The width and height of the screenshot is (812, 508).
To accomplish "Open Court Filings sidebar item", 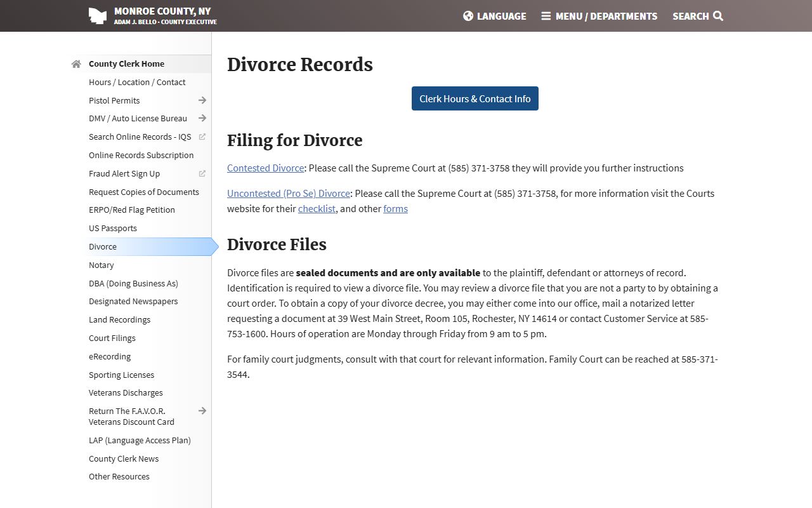I will pos(112,338).
